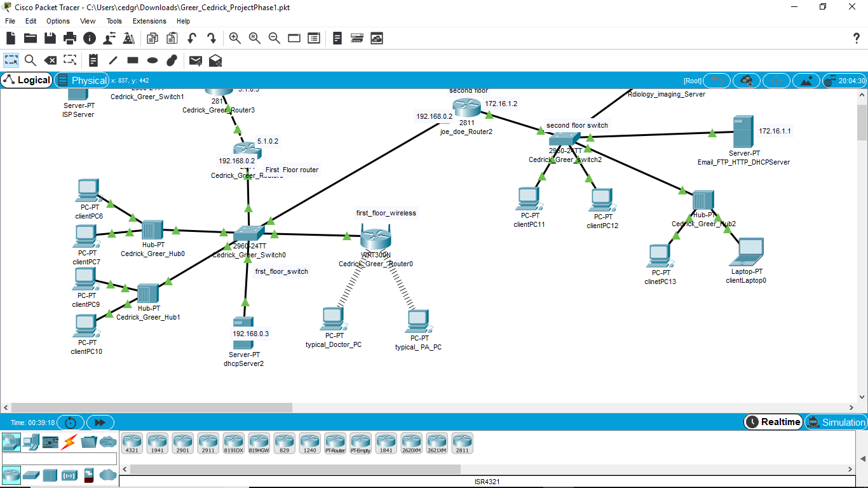The width and height of the screenshot is (868, 488).
Task: Switch to the Physical workspace view
Action: tap(82, 80)
